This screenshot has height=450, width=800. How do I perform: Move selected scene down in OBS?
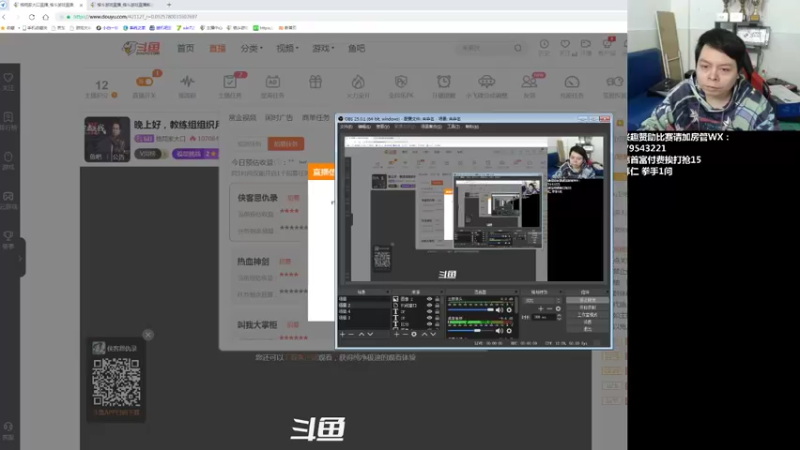tap(370, 334)
